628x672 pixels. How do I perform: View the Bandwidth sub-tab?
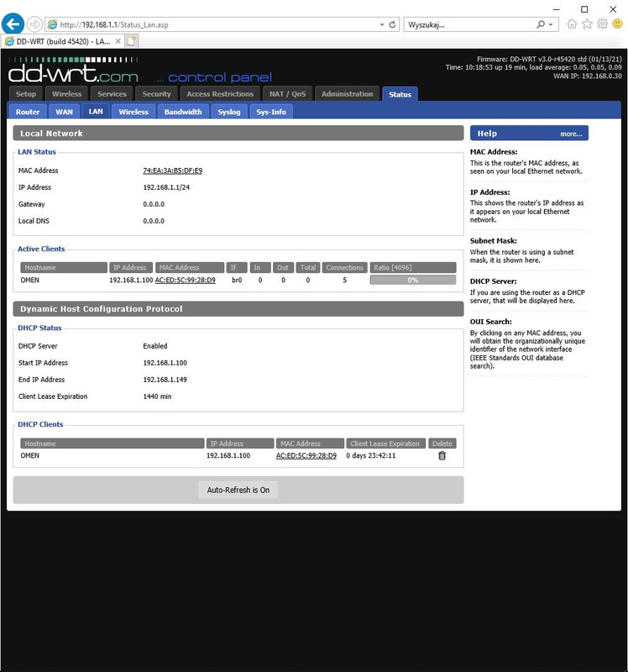click(x=183, y=112)
